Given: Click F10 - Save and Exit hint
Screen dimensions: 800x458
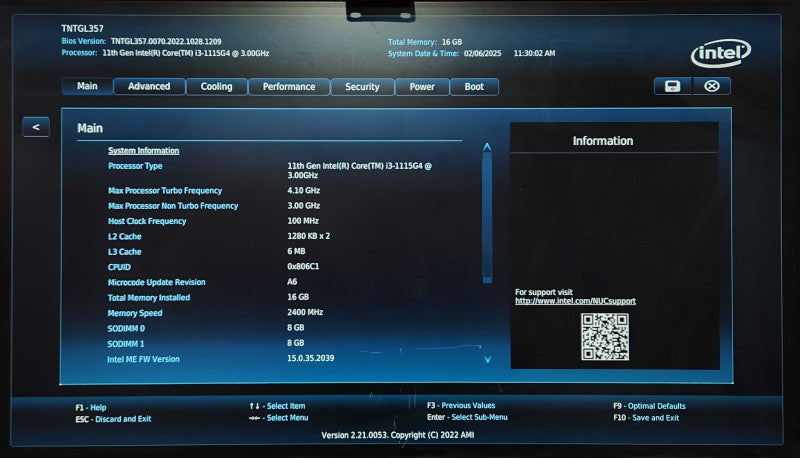Looking at the screenshot, I should click(646, 418).
